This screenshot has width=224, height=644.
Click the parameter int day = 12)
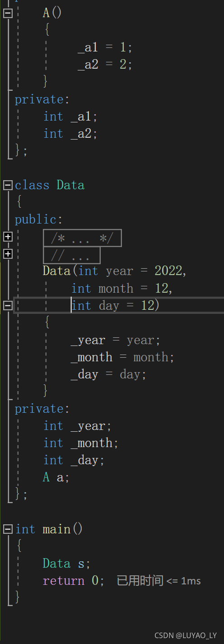116,306
